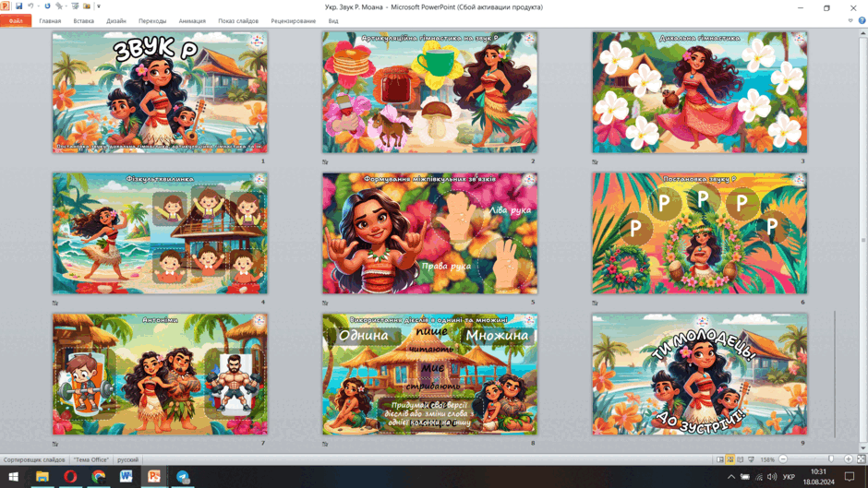Viewport: 868px width, 488px height.
Task: Select slide 4 Фізкультхвилинка
Action: [160, 233]
